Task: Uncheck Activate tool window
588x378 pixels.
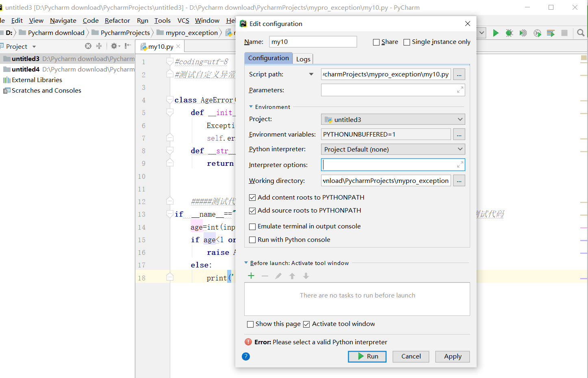Action: click(x=306, y=324)
